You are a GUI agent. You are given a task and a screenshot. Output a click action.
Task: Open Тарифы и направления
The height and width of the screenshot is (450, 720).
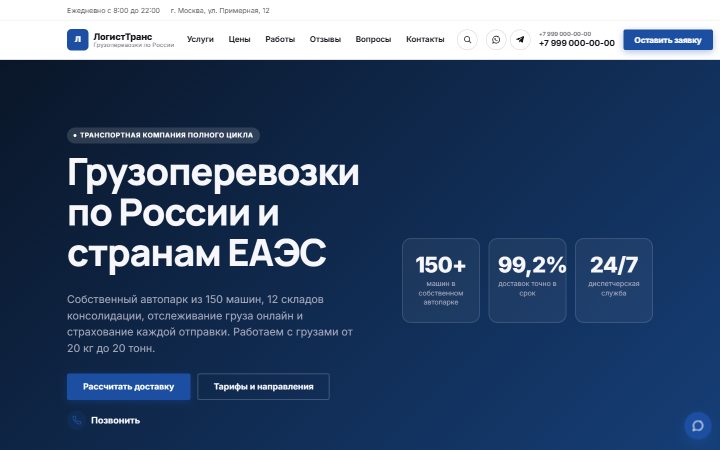click(264, 387)
